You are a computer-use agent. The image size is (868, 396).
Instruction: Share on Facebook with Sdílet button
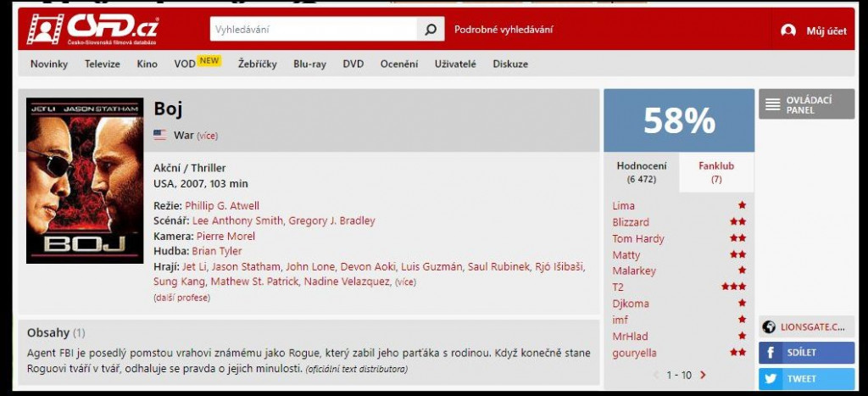click(807, 352)
